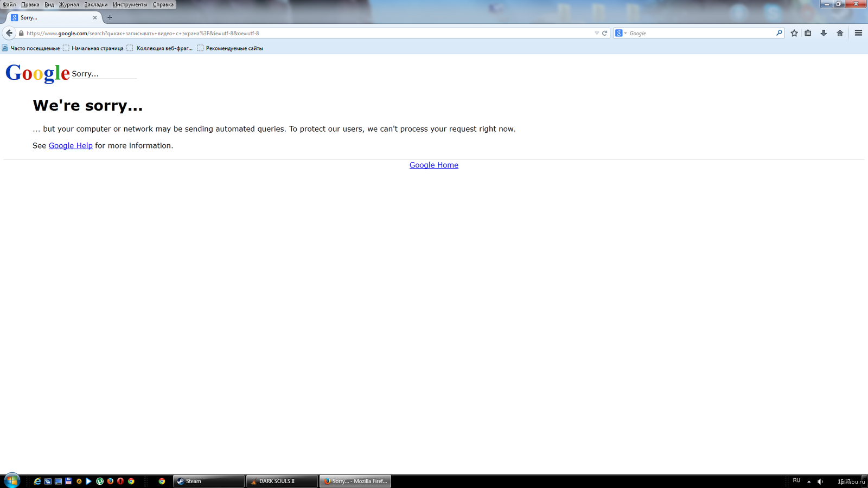Image resolution: width=868 pixels, height=488 pixels.
Task: Launch Internet Explorer from taskbar
Action: pyautogui.click(x=37, y=481)
